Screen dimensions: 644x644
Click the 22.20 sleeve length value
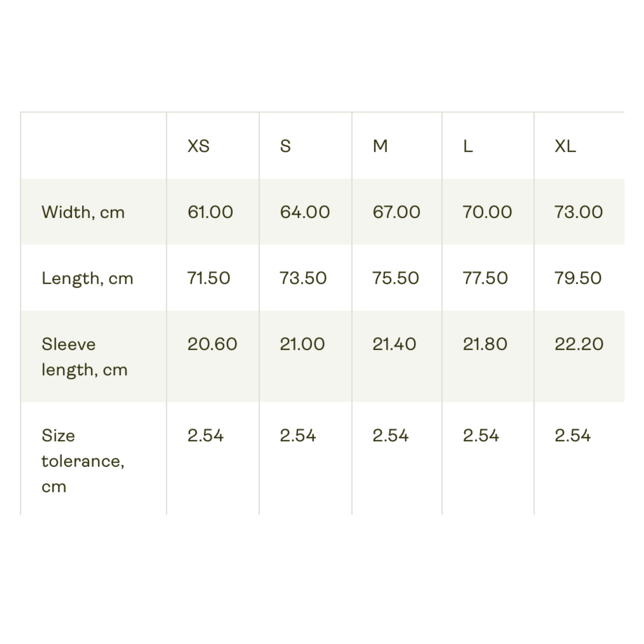point(579,344)
